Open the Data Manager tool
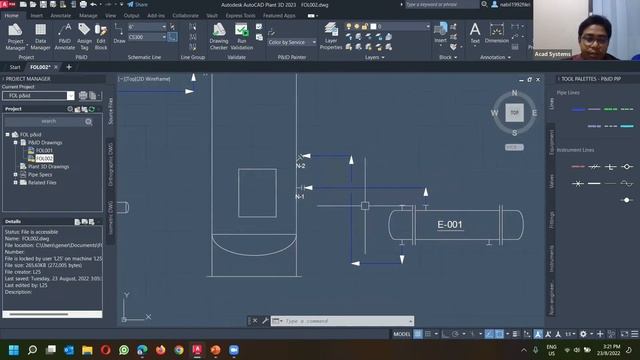Screen dimensions: 640x360 (x=40, y=37)
